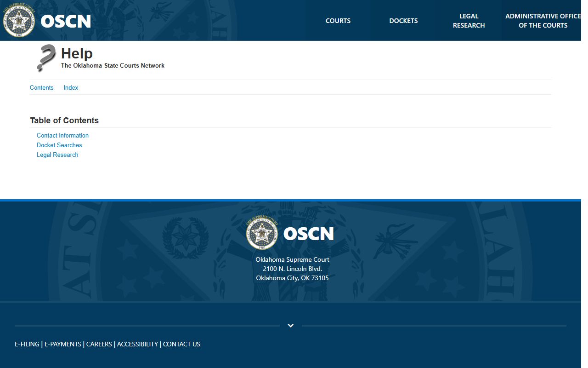Click the question mark Help icon
588x368 pixels.
pyautogui.click(x=46, y=58)
